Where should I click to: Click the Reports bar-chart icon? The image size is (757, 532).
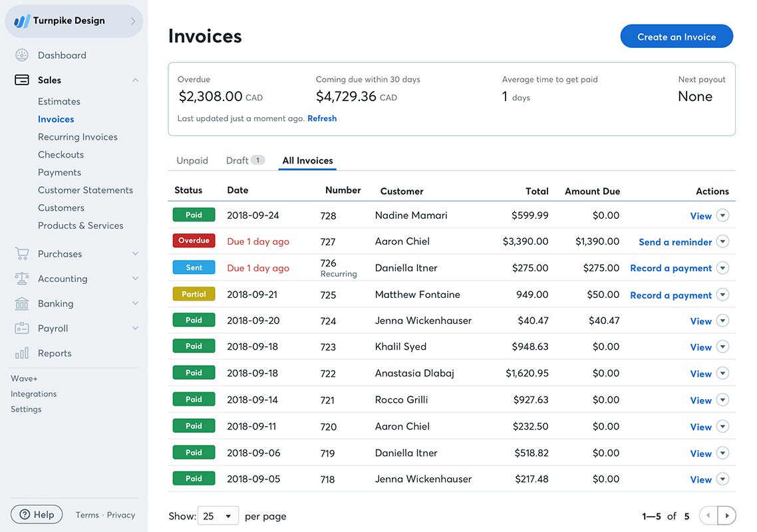[21, 353]
